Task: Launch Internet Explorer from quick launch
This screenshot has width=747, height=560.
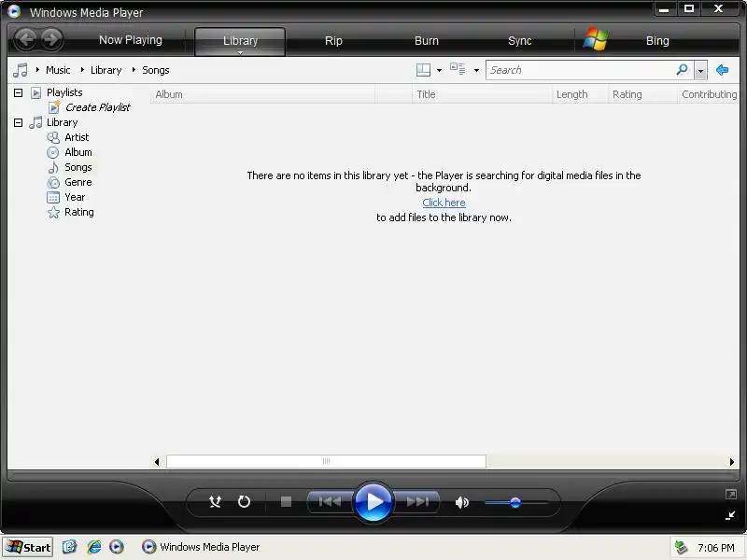Action: (x=93, y=547)
